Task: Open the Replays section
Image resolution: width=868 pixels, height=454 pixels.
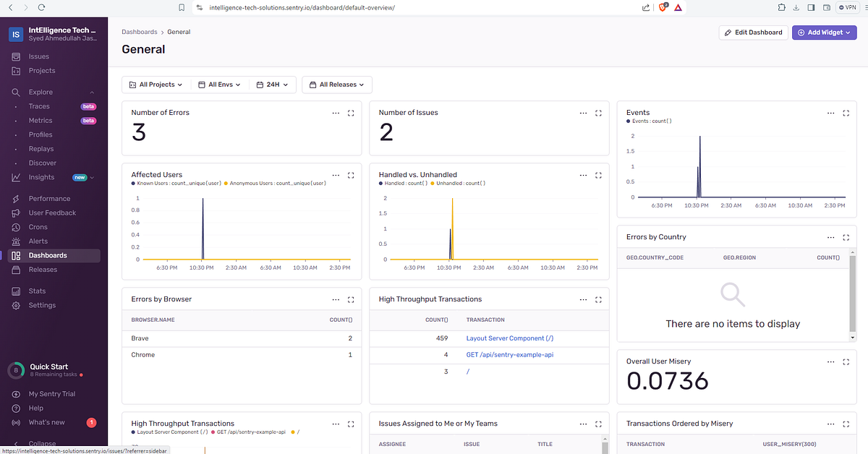Action: [42, 148]
